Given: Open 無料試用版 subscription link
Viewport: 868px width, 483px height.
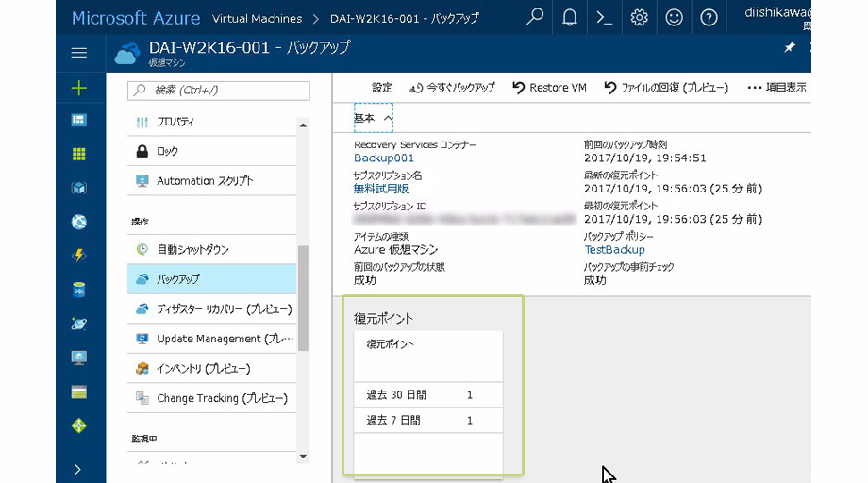Looking at the screenshot, I should (x=381, y=189).
